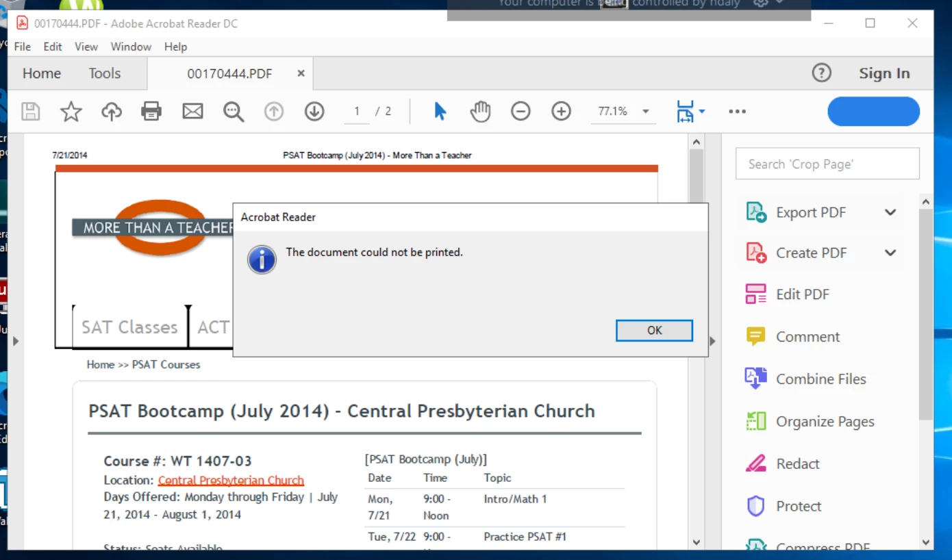Open the Window menu

(131, 47)
